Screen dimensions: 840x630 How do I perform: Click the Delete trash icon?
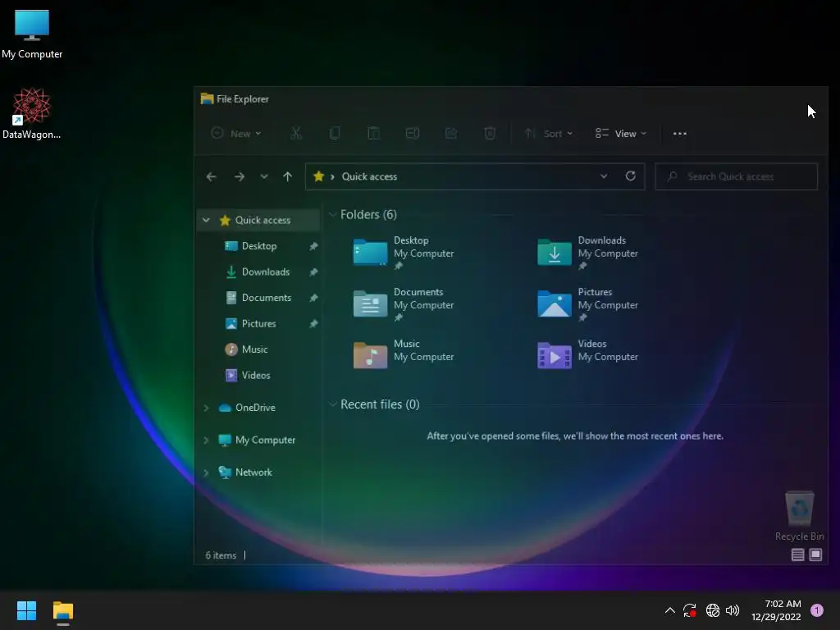490,134
